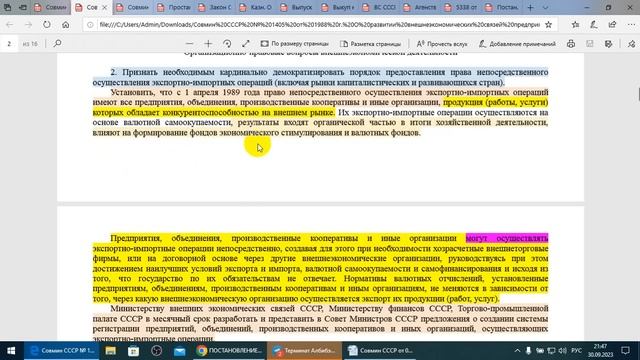640x360 pixels.
Task: Switch to 'Агенств' tab
Action: point(420,7)
